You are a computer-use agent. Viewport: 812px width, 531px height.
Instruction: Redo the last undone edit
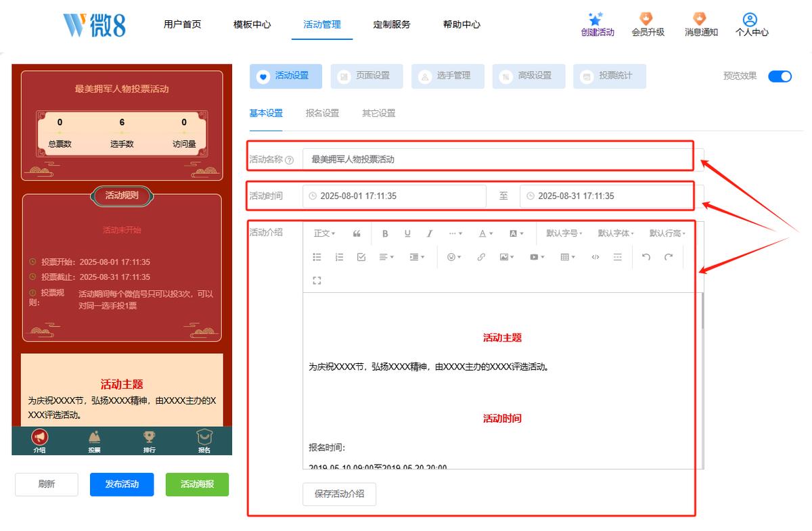point(669,257)
